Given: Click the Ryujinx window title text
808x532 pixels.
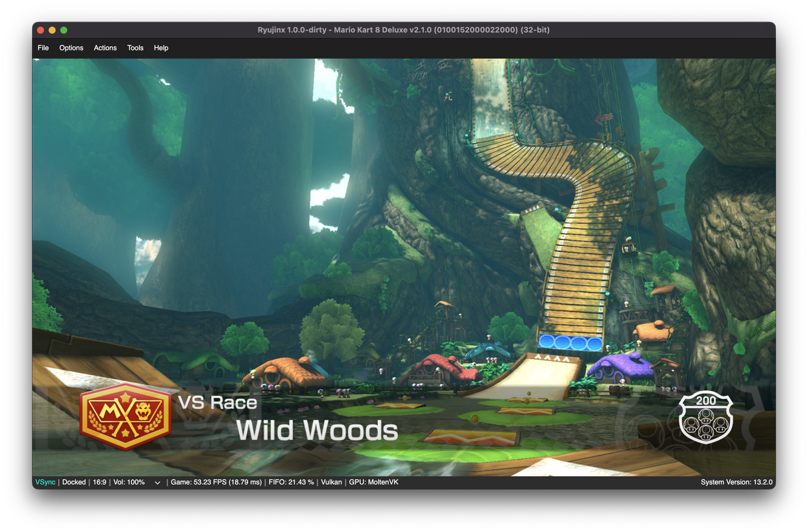Looking at the screenshot, I should pos(404,30).
